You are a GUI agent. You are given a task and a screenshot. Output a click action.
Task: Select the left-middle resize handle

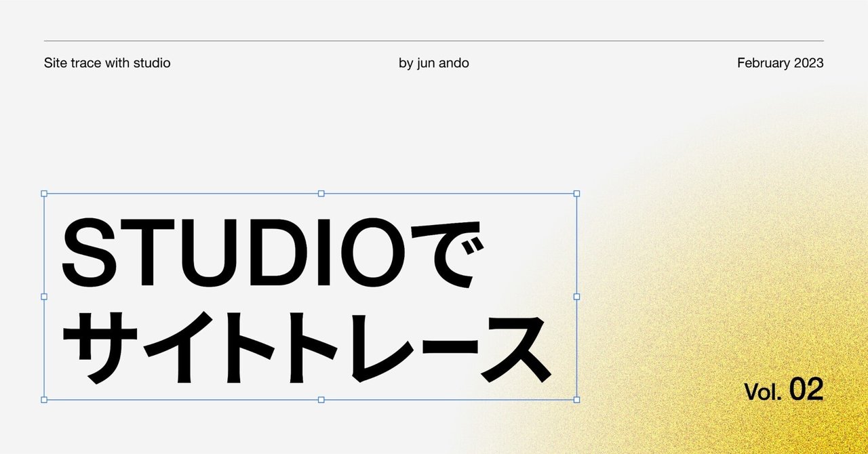point(45,296)
